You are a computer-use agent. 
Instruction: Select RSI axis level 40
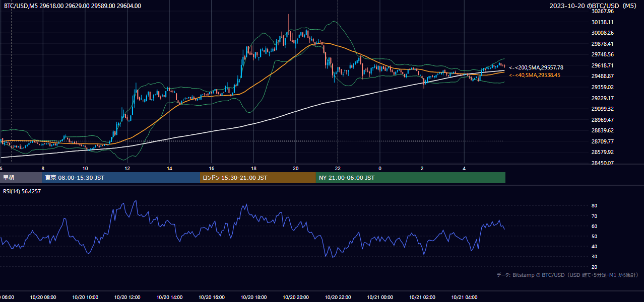(595, 246)
